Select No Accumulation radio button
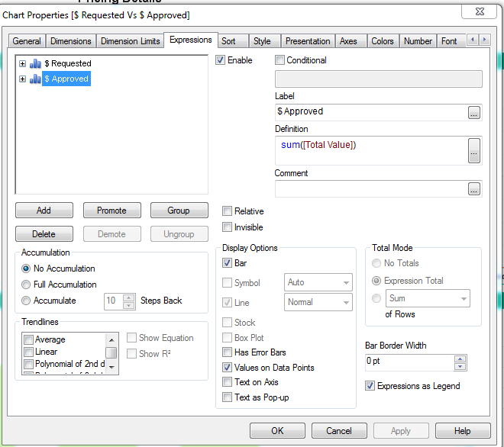 pos(26,269)
